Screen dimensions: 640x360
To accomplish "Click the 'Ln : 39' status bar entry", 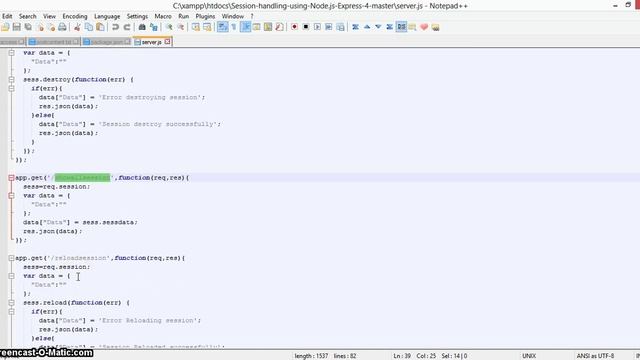I will (402, 356).
